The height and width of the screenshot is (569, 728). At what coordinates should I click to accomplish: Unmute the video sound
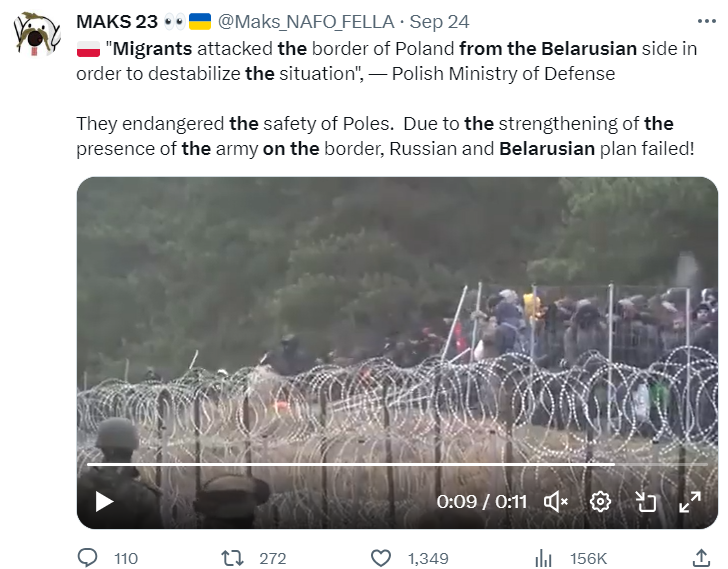point(556,502)
